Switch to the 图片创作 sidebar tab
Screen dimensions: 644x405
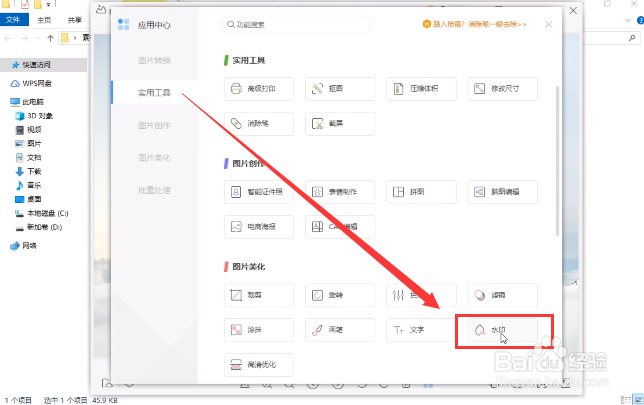(x=154, y=125)
